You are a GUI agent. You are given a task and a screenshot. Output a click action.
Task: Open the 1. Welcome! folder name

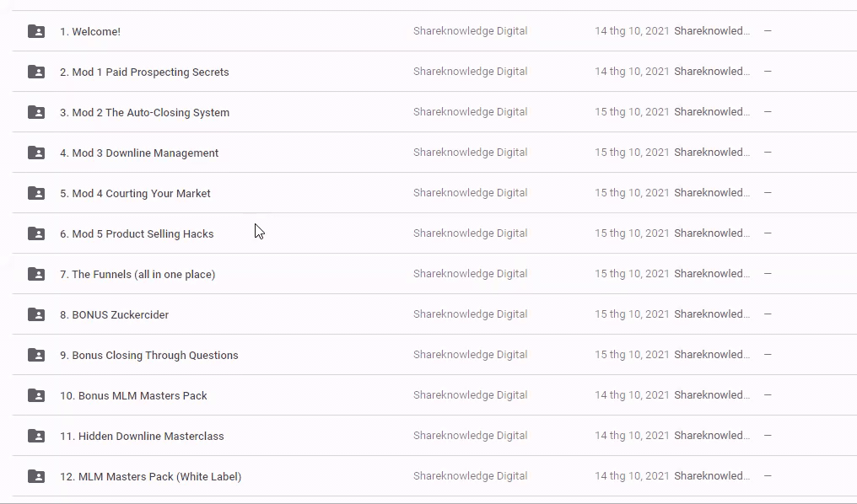[90, 32]
